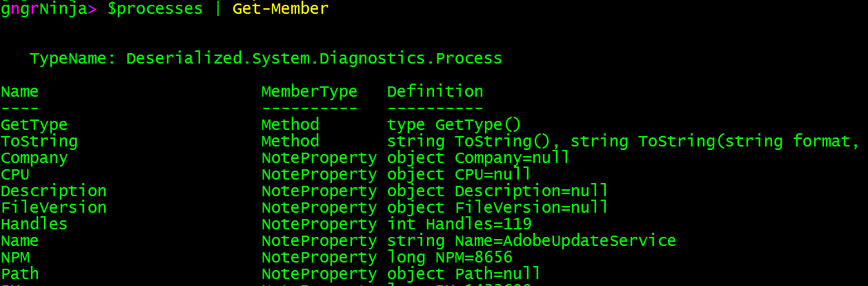Image resolution: width=868 pixels, height=286 pixels.
Task: Click the type GetType() definition
Action: click(x=454, y=124)
